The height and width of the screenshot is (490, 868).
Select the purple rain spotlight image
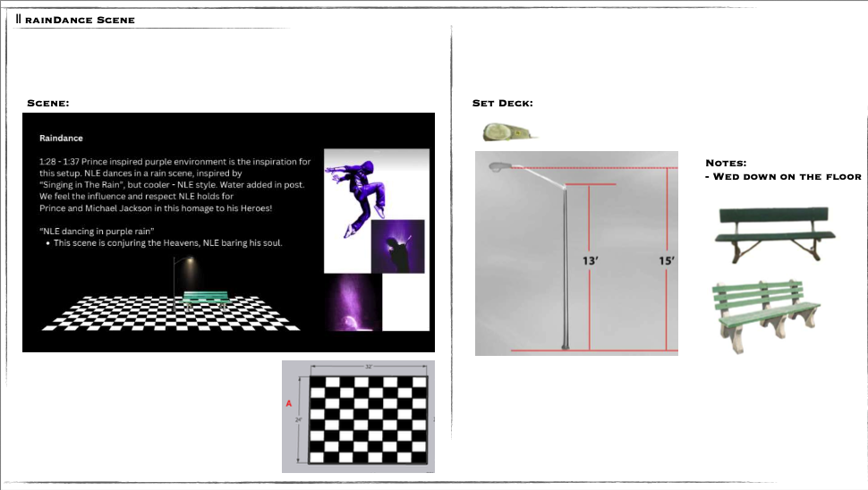(x=353, y=302)
